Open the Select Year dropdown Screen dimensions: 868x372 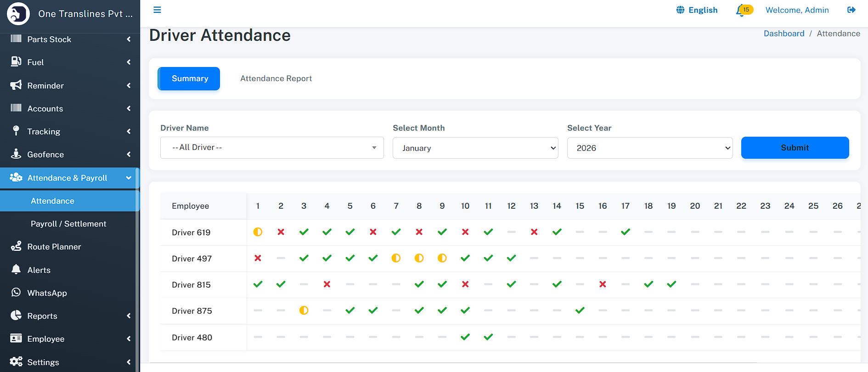pyautogui.click(x=649, y=148)
